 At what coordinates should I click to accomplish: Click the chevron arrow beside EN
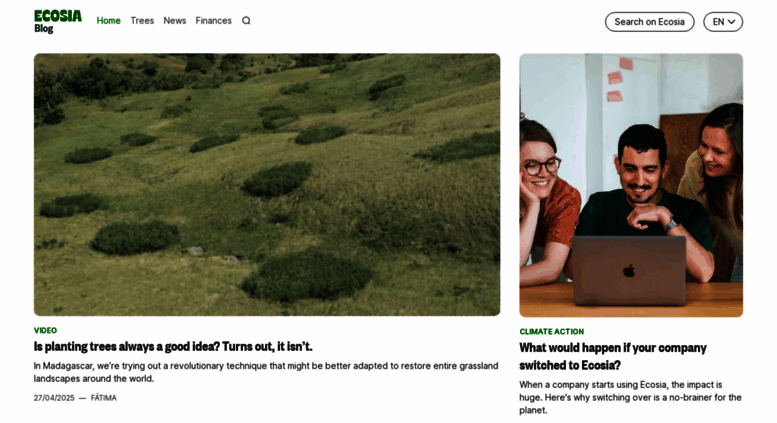(x=732, y=22)
